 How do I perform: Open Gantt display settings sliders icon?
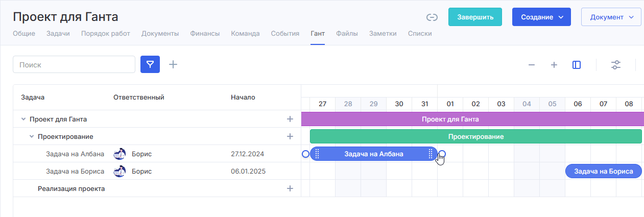[x=616, y=65]
